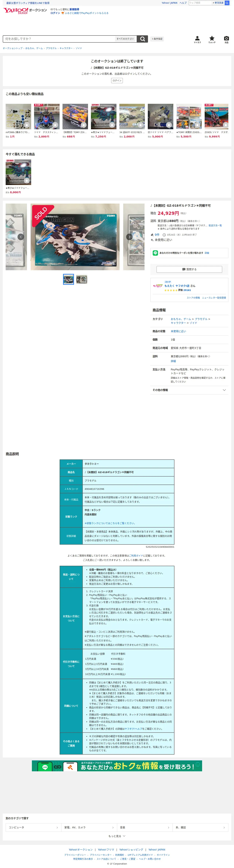Click the green LINE coupon icon
The width and height of the screenshot is (234, 868).
click(x=155, y=253)
